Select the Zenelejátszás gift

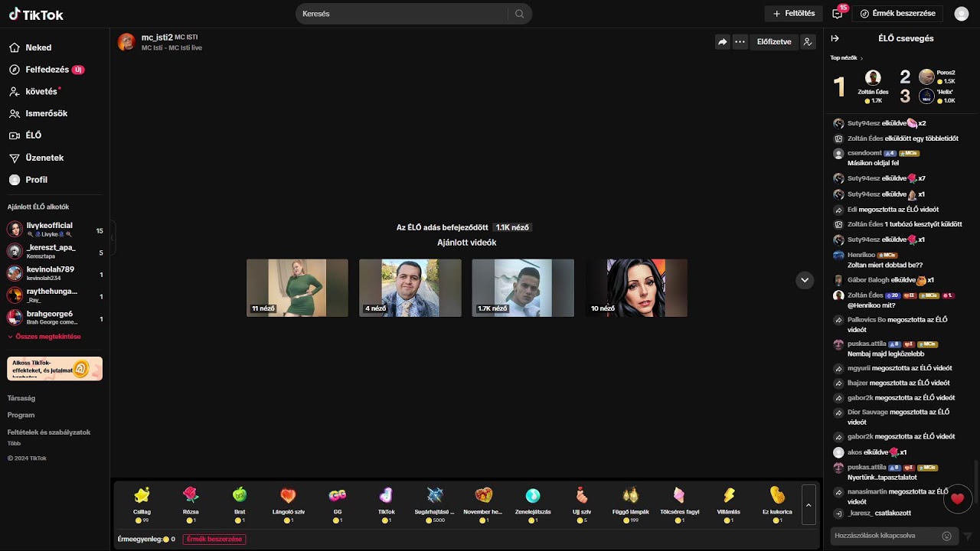[x=532, y=504]
